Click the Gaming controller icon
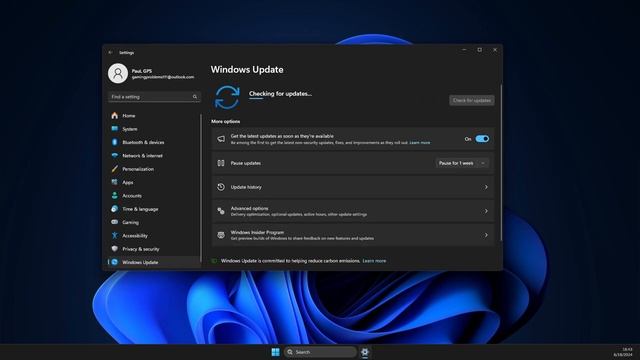The height and width of the screenshot is (360, 640). [x=115, y=222]
